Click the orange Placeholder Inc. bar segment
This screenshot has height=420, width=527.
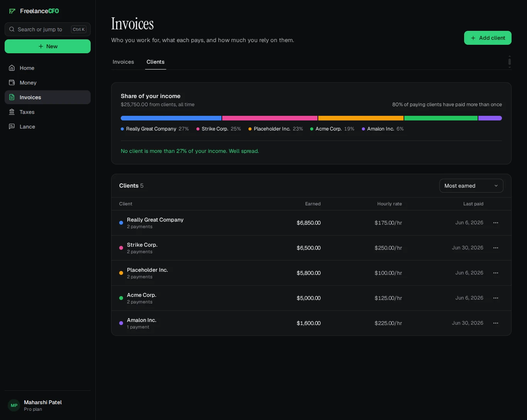[x=361, y=118]
